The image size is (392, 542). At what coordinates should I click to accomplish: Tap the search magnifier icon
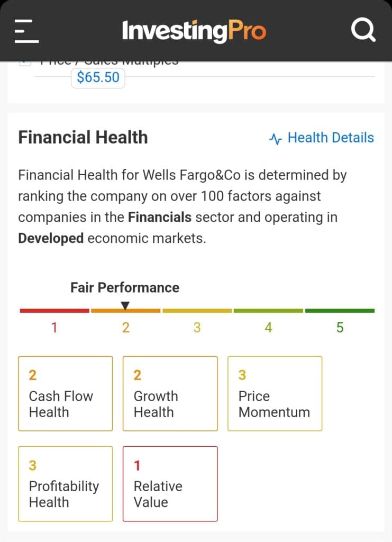click(x=363, y=31)
